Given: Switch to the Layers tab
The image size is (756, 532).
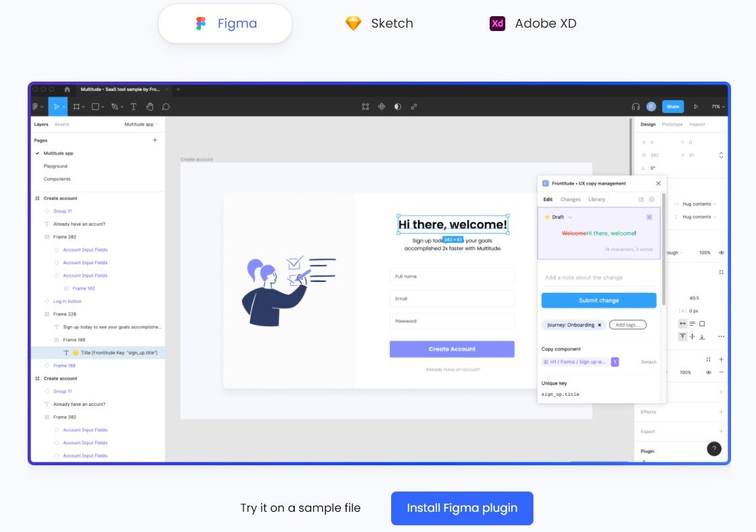Looking at the screenshot, I should coord(41,124).
